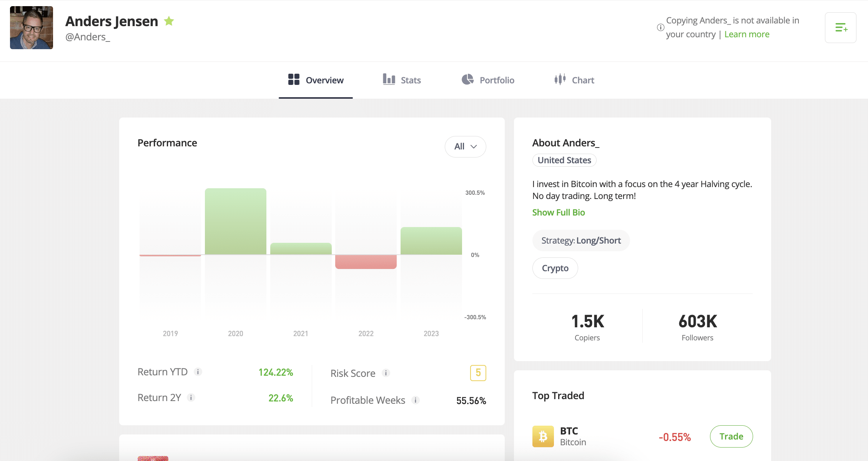Expand the All performance period dropdown
Viewport: 868px width, 461px height.
pyautogui.click(x=465, y=146)
